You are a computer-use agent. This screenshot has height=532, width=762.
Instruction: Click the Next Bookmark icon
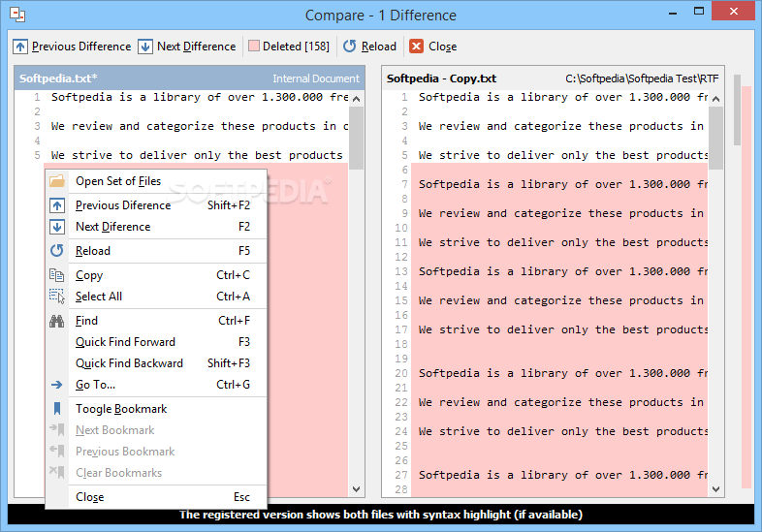click(57, 430)
